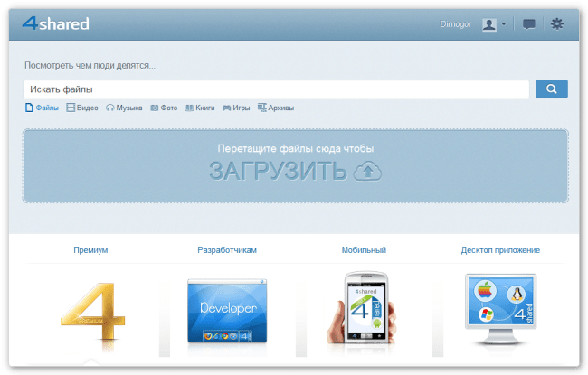Filter search by Игры label
The width and height of the screenshot is (588, 375).
[x=242, y=108]
